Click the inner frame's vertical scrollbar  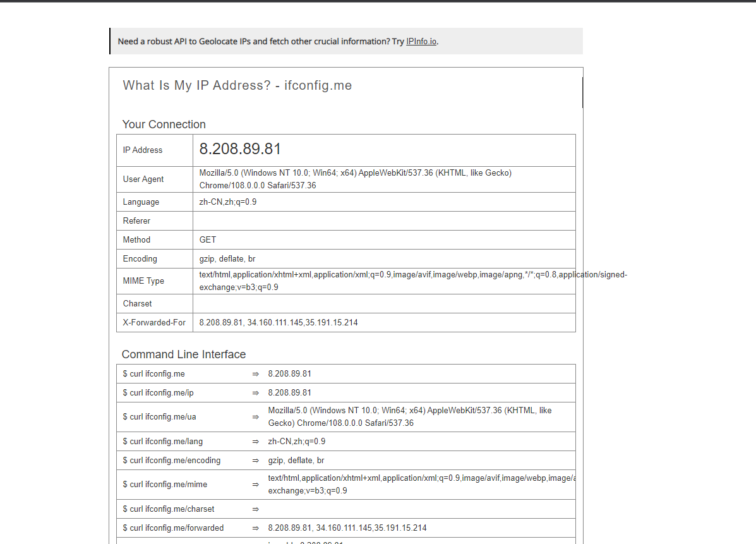click(582, 93)
